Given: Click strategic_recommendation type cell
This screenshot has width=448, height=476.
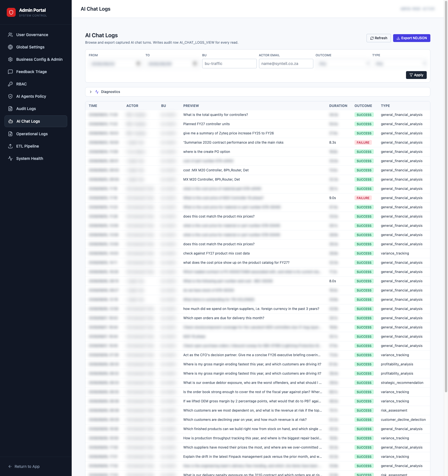Looking at the screenshot, I should click(x=402, y=383).
